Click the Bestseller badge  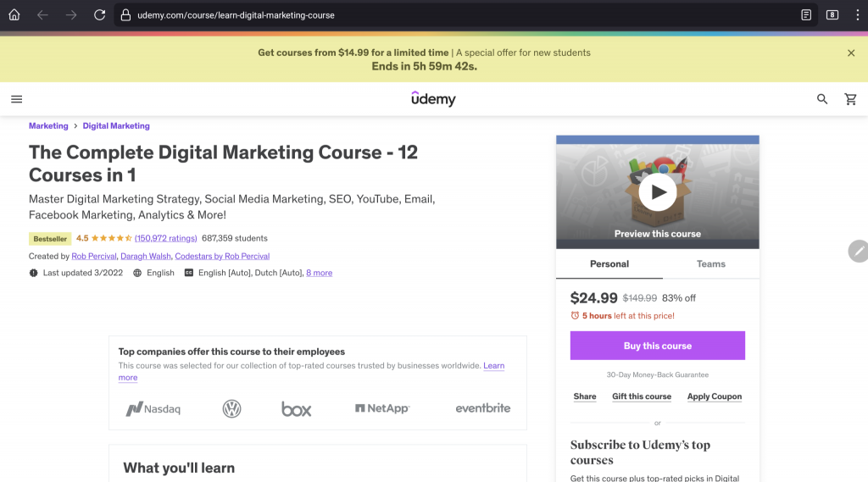(50, 239)
